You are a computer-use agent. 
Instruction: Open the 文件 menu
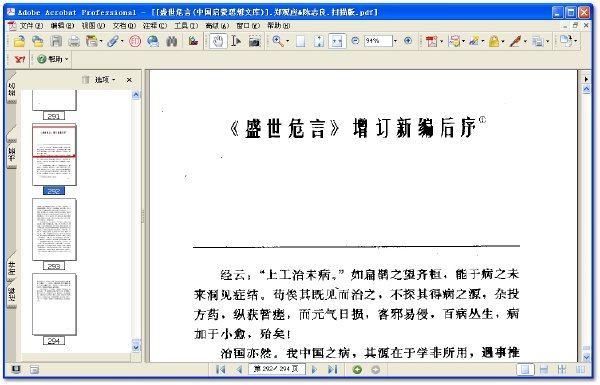[x=31, y=26]
